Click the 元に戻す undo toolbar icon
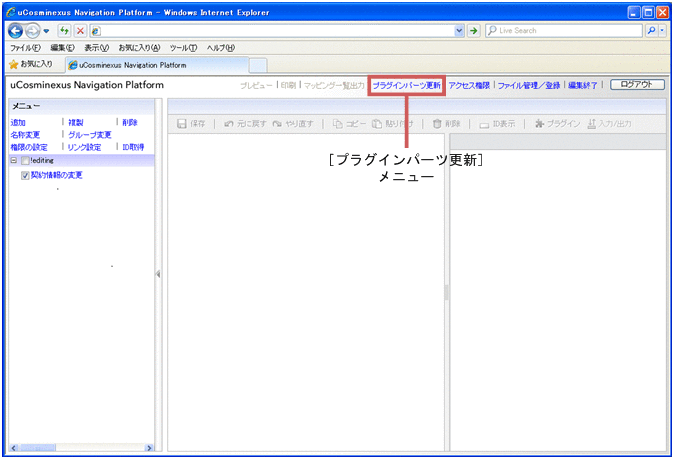 coord(229,124)
